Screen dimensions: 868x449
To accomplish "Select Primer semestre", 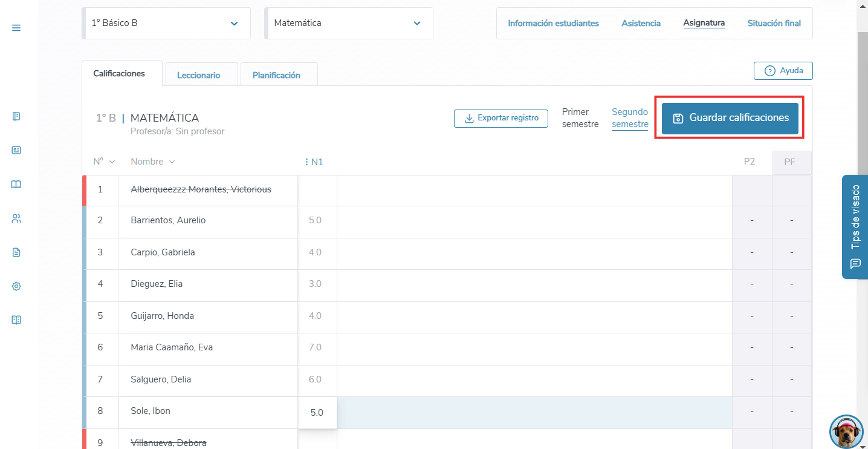I will pyautogui.click(x=580, y=118).
